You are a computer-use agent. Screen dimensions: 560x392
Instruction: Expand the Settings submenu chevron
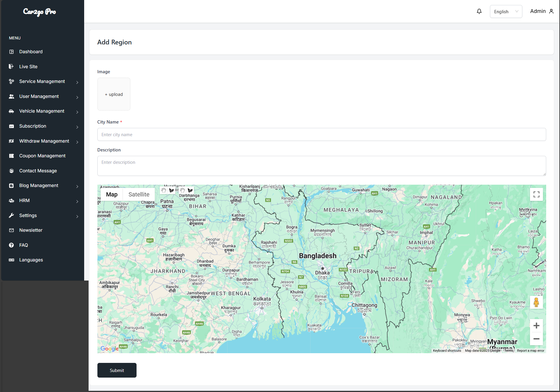coord(77,216)
